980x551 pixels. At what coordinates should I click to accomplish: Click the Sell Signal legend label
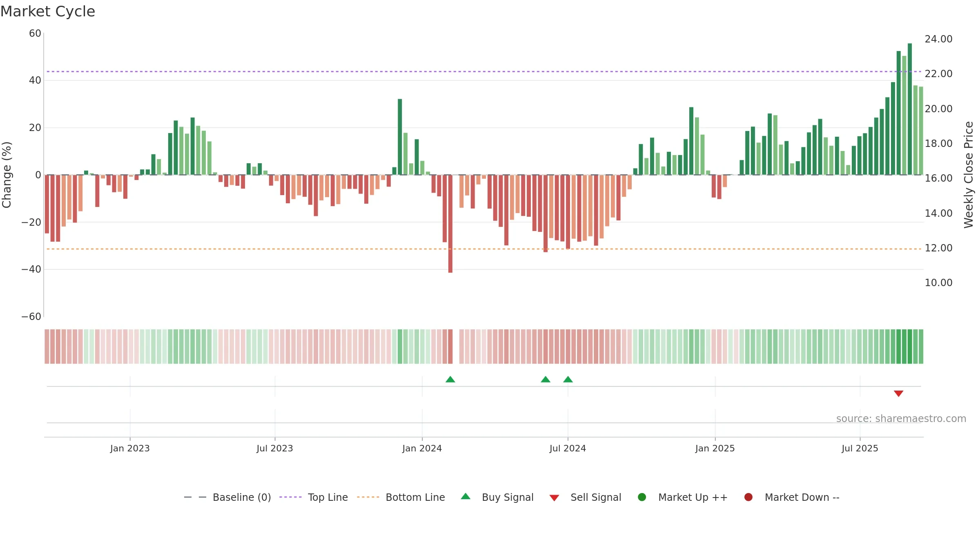pyautogui.click(x=596, y=497)
